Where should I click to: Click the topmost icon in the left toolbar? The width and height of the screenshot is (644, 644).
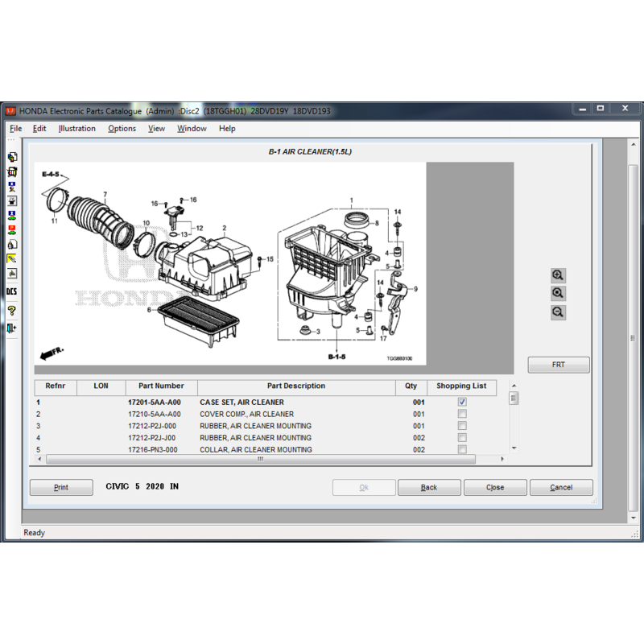[12, 158]
